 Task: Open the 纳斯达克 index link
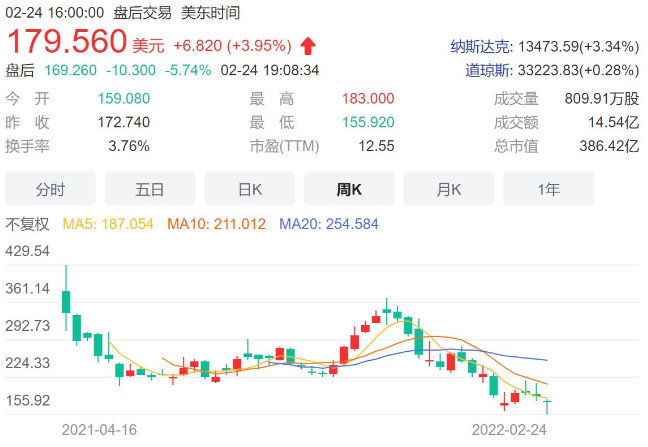click(480, 46)
